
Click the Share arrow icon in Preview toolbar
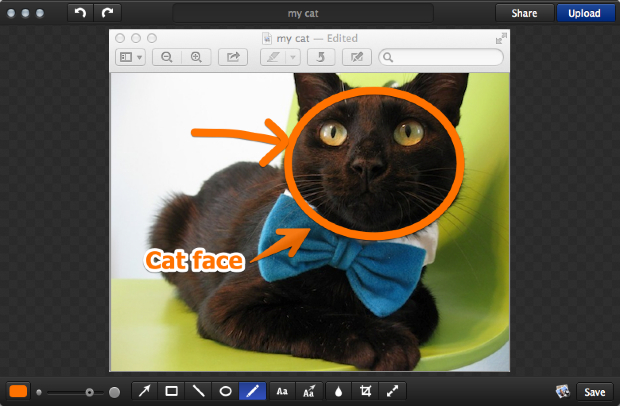click(x=233, y=57)
